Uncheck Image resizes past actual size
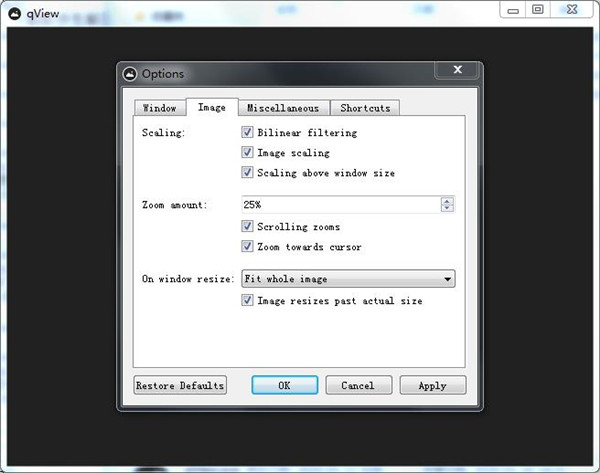Image resolution: width=600 pixels, height=473 pixels. coord(247,300)
